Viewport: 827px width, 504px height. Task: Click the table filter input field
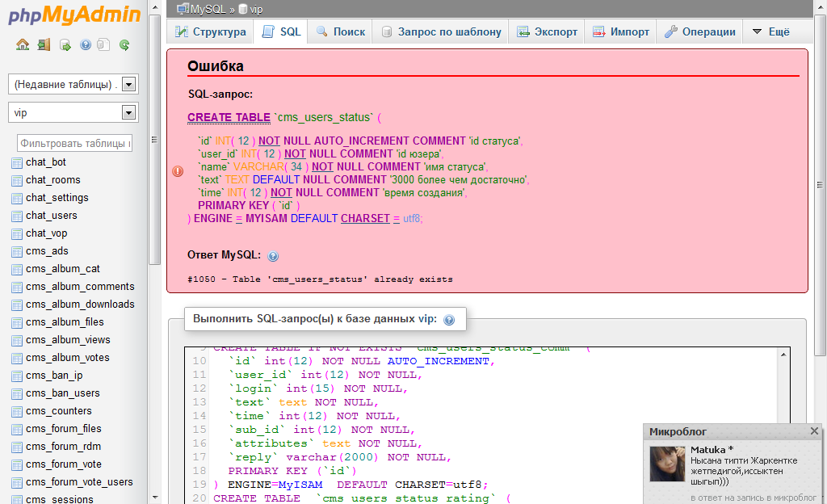click(74, 144)
